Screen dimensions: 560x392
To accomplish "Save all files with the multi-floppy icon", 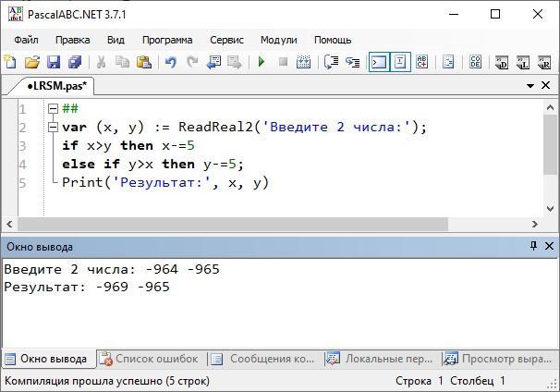I will pyautogui.click(x=75, y=62).
